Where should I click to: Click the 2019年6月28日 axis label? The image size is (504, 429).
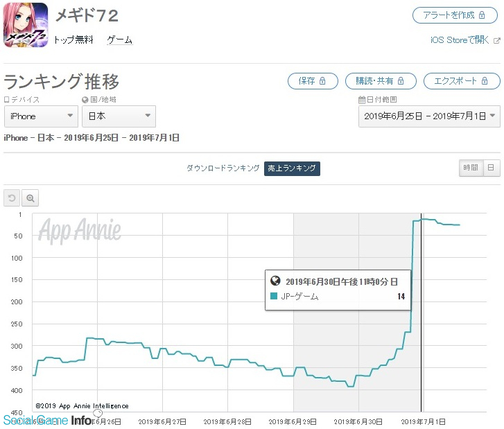[227, 421]
